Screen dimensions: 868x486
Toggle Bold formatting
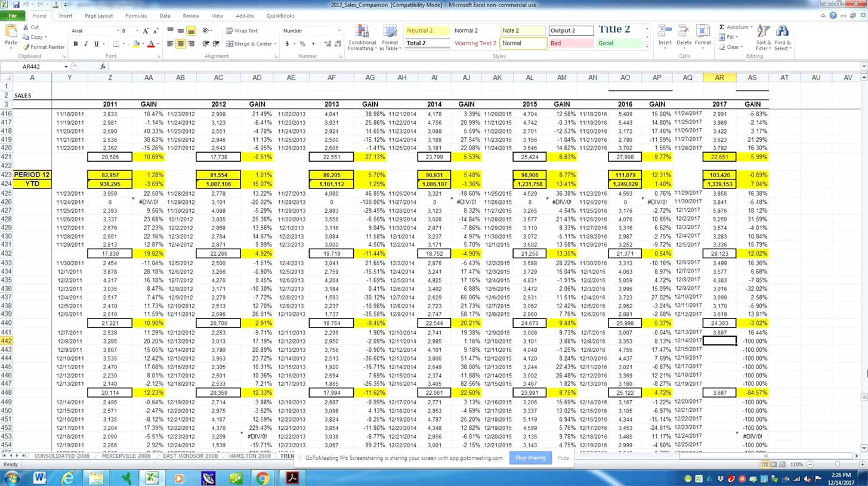tap(76, 44)
